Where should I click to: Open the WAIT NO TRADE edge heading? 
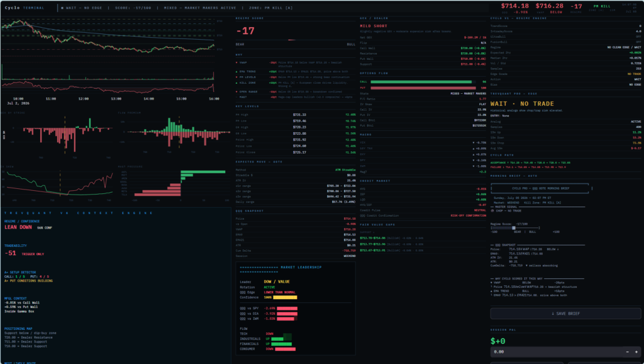(522, 104)
